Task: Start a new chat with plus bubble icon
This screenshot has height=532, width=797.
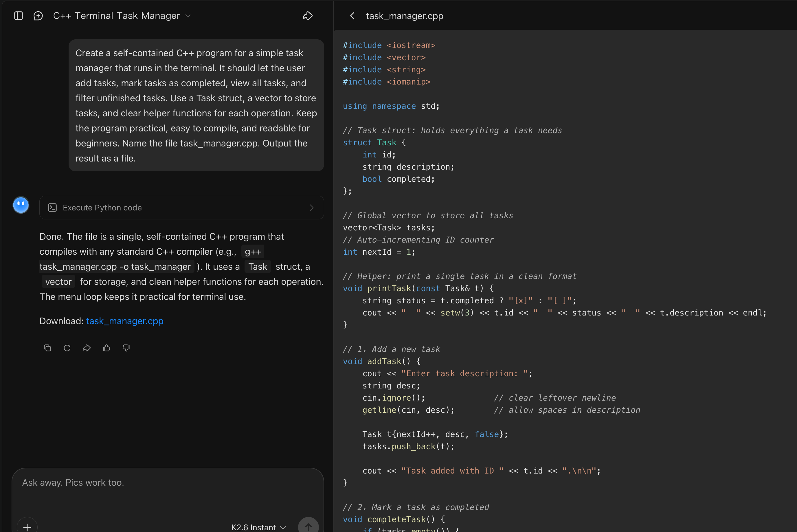Action: click(38, 16)
